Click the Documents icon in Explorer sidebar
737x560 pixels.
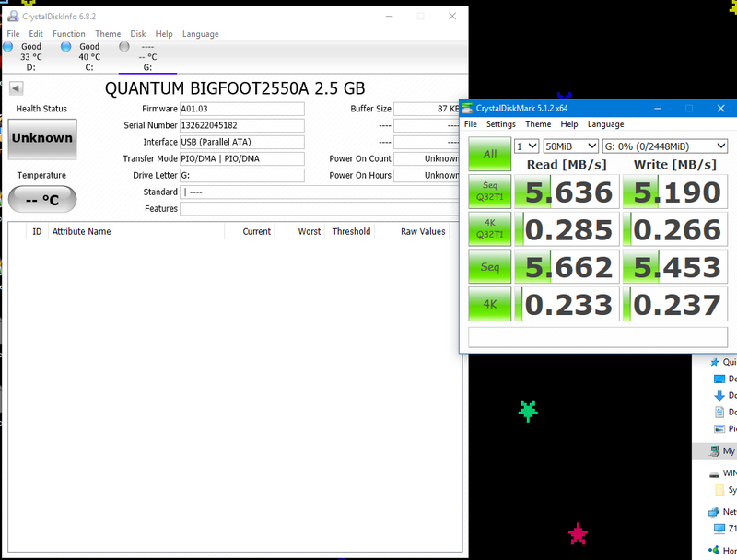click(x=719, y=412)
